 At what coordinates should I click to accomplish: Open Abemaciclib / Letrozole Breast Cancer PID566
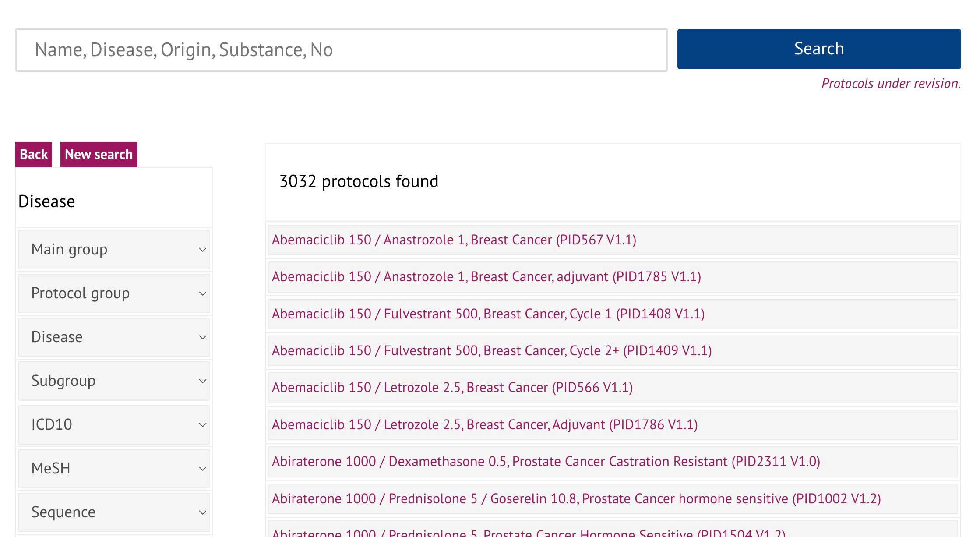coord(452,388)
